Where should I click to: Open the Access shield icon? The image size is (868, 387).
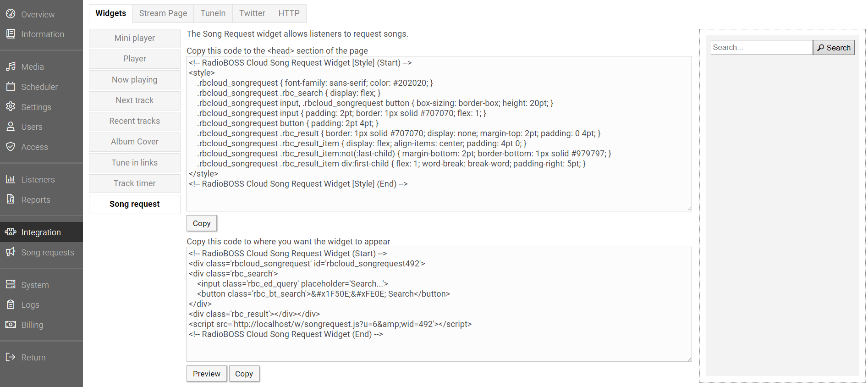[11, 146]
